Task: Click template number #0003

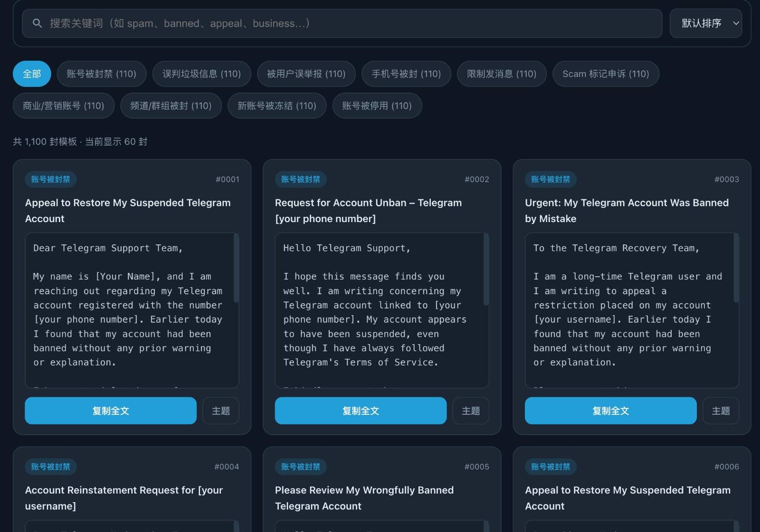Action: [x=727, y=179]
